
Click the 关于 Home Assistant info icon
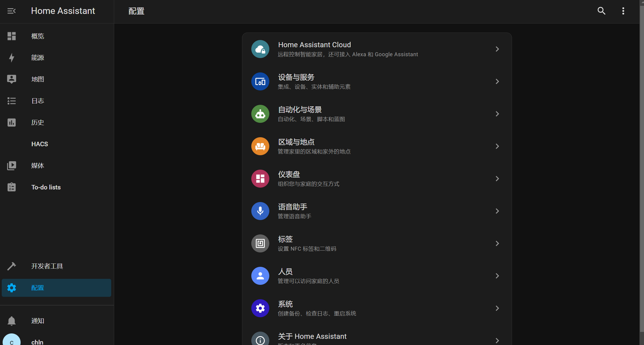pos(260,339)
